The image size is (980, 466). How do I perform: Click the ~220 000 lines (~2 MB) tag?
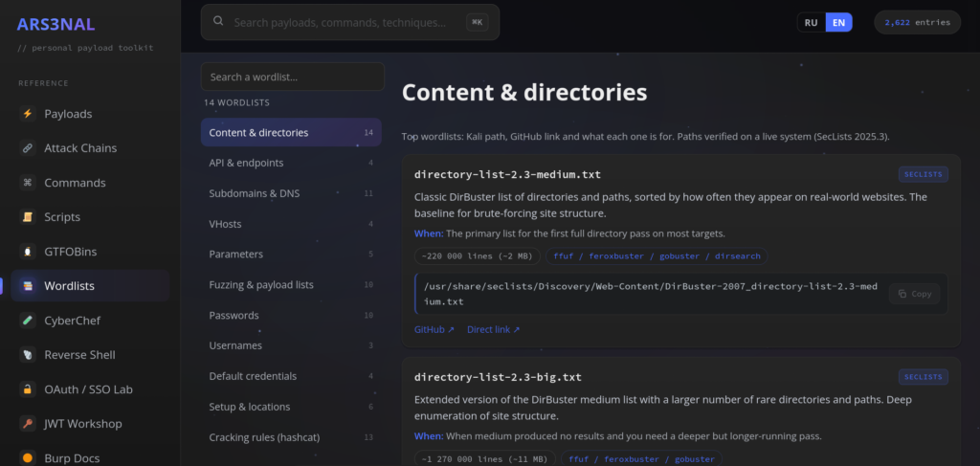477,256
